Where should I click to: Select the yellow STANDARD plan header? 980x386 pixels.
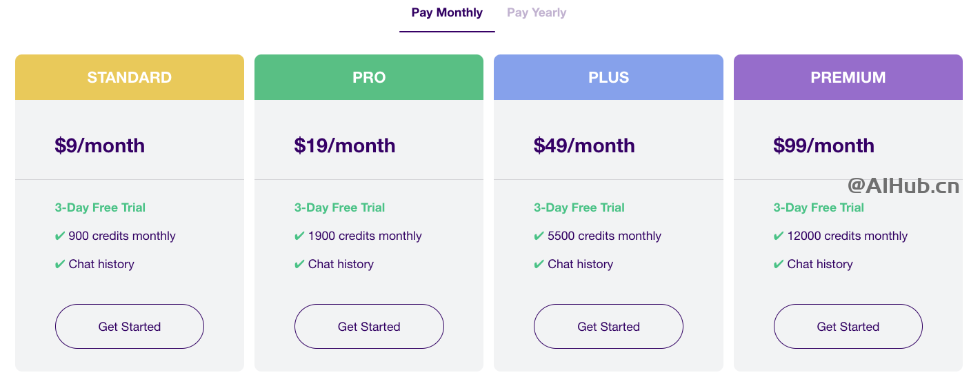pyautogui.click(x=130, y=77)
